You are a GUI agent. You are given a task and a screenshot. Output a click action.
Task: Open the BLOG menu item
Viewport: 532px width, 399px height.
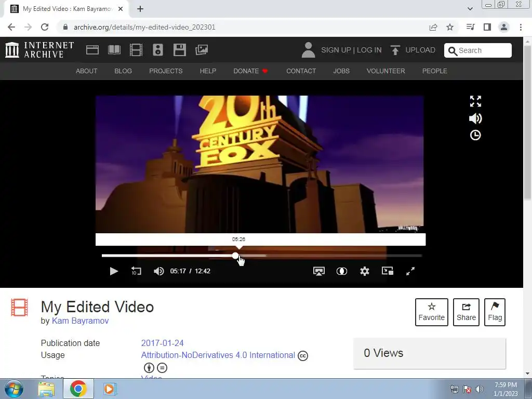click(123, 71)
